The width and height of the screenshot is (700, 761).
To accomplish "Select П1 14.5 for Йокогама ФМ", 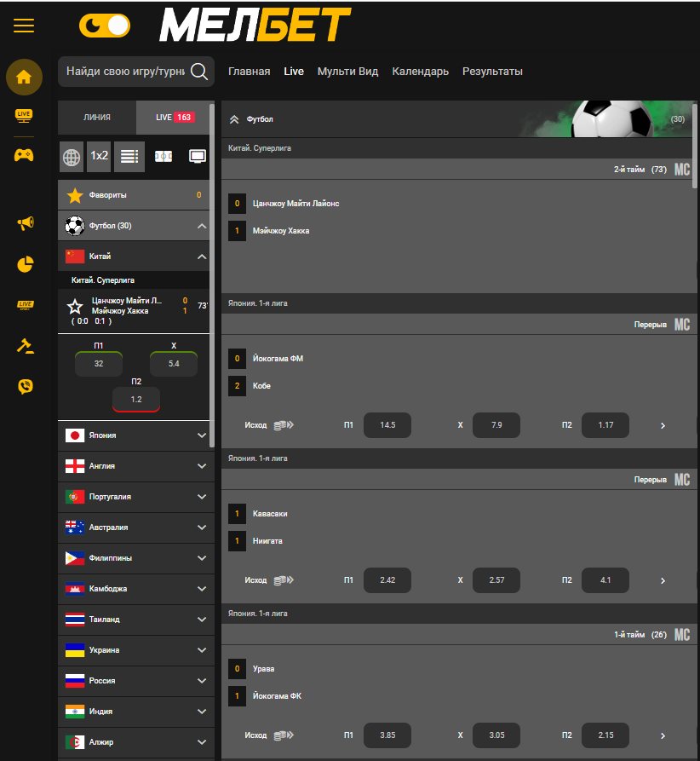I will (387, 425).
